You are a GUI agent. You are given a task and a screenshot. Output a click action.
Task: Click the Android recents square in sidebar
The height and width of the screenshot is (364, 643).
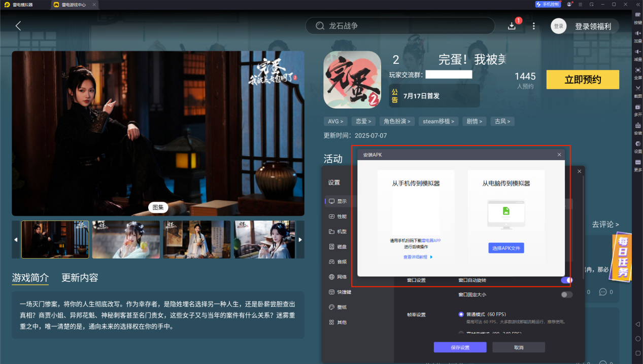point(638,353)
